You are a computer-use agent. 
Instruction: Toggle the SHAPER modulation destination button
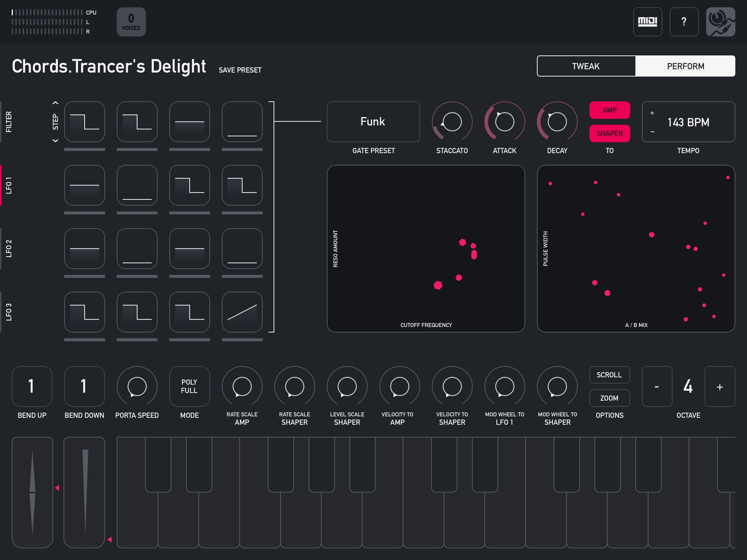click(x=610, y=133)
